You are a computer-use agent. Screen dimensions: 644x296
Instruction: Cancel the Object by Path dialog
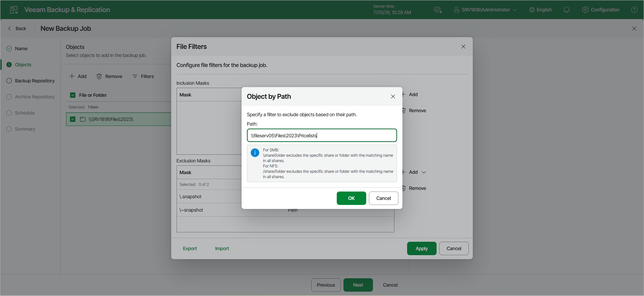(383, 198)
